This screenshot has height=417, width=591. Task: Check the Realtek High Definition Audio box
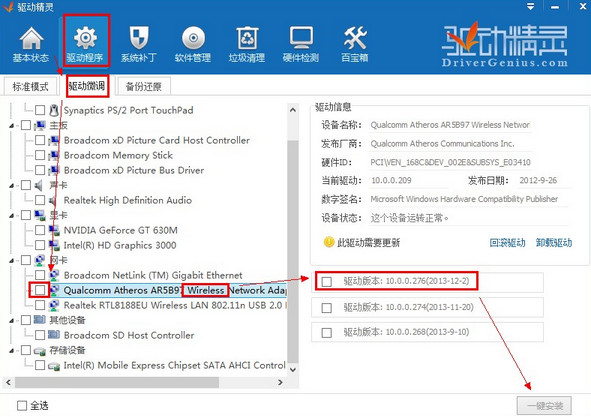(x=40, y=200)
